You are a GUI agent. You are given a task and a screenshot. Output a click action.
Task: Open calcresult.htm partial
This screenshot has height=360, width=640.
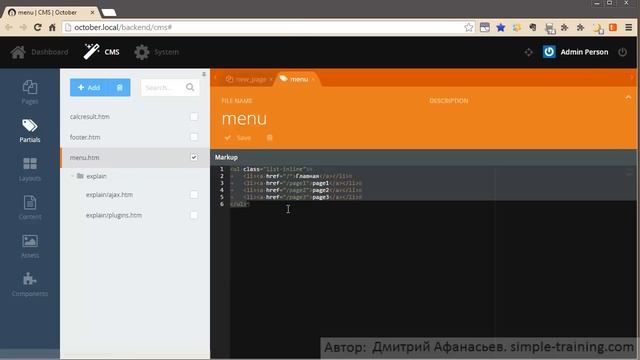(x=89, y=117)
